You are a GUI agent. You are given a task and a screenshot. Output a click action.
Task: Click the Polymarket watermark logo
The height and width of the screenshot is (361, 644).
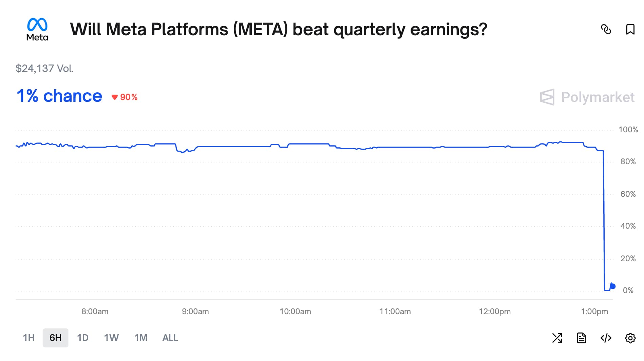(587, 97)
